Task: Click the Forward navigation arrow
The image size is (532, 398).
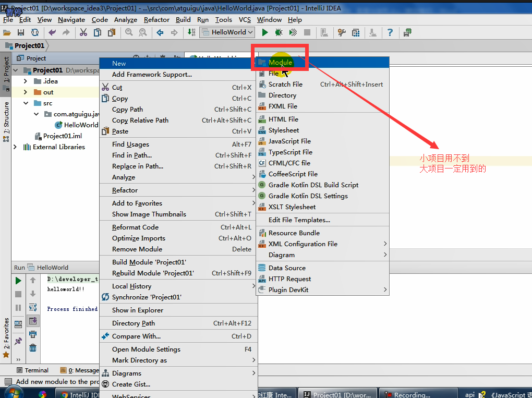Action: pos(174,32)
